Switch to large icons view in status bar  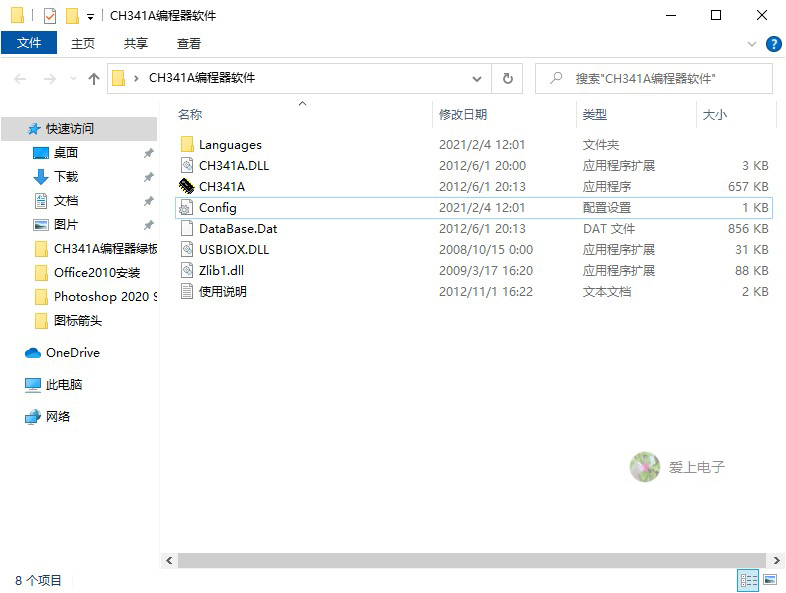(x=770, y=580)
